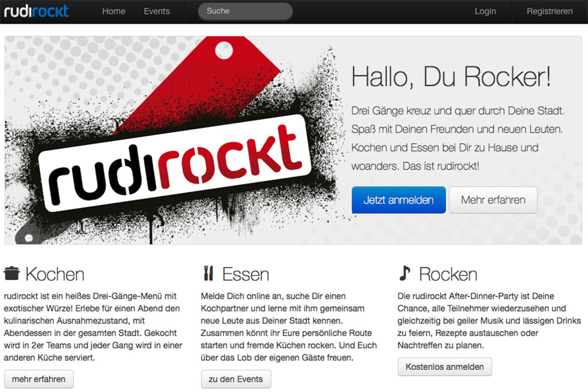Click the rudirockt logo in navbar
The width and height of the screenshot is (588, 392).
pos(36,11)
